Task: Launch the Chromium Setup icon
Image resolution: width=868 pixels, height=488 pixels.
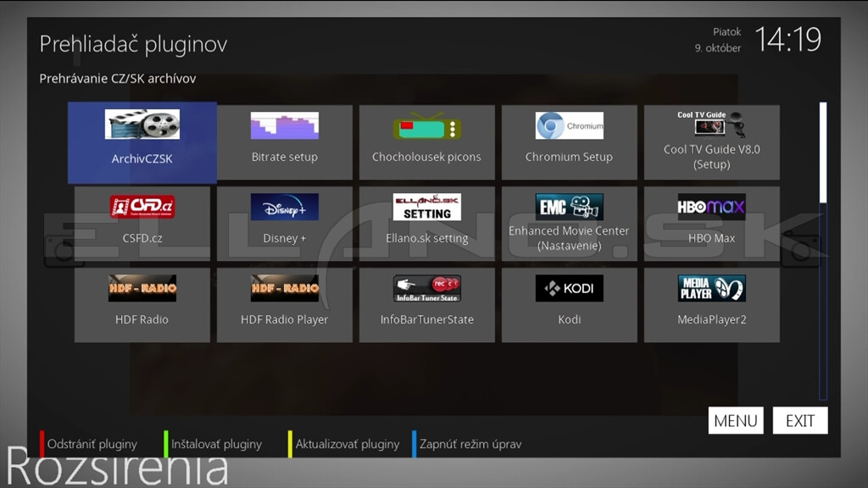Action: [x=569, y=125]
